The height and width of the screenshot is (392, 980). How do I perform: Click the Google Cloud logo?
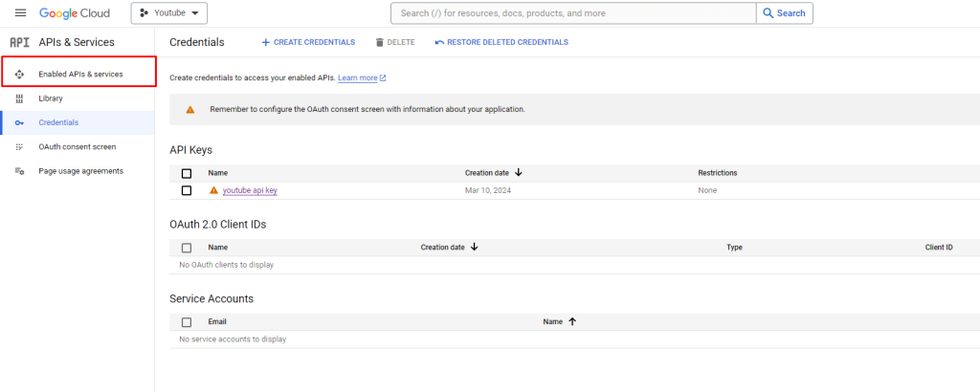point(75,13)
